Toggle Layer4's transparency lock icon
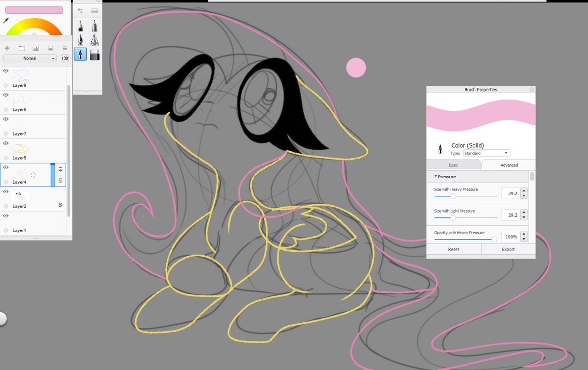This screenshot has height=370, width=588. (x=60, y=181)
